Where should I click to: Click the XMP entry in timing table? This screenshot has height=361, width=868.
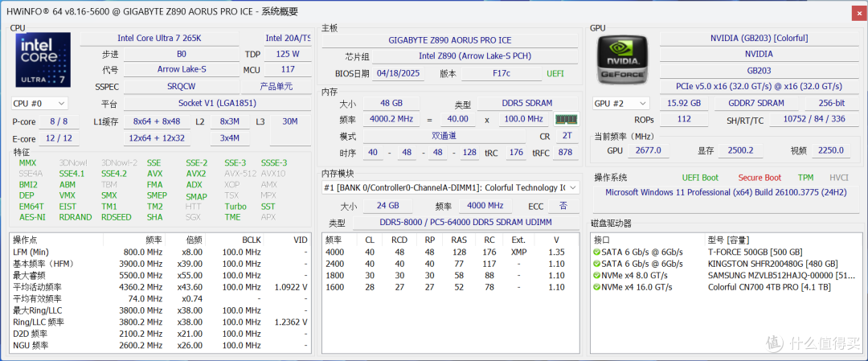[x=518, y=252]
